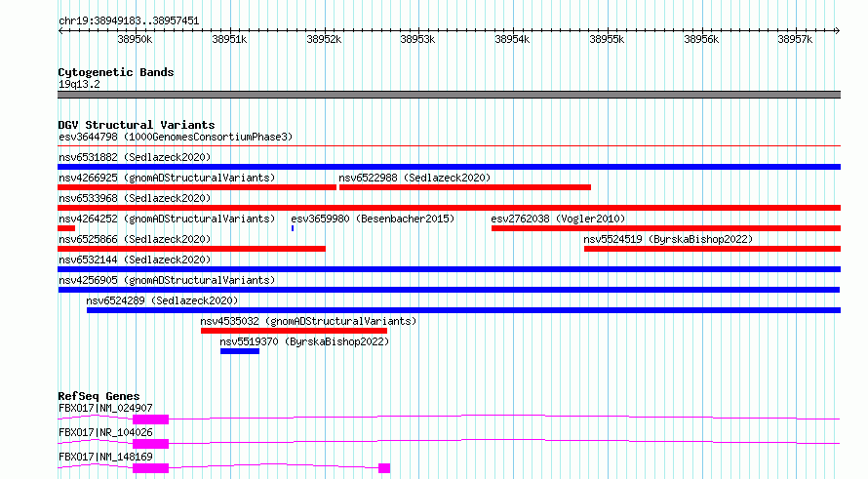The height and width of the screenshot is (479, 868).
Task: Click nsv5519370 (ByrskaBishop2022) label
Action: click(304, 341)
